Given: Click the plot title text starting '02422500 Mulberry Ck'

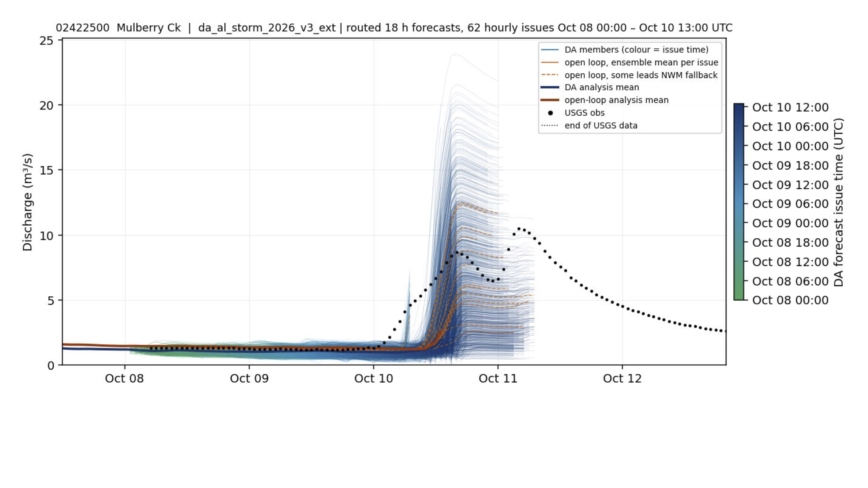Looking at the screenshot, I should tap(394, 28).
